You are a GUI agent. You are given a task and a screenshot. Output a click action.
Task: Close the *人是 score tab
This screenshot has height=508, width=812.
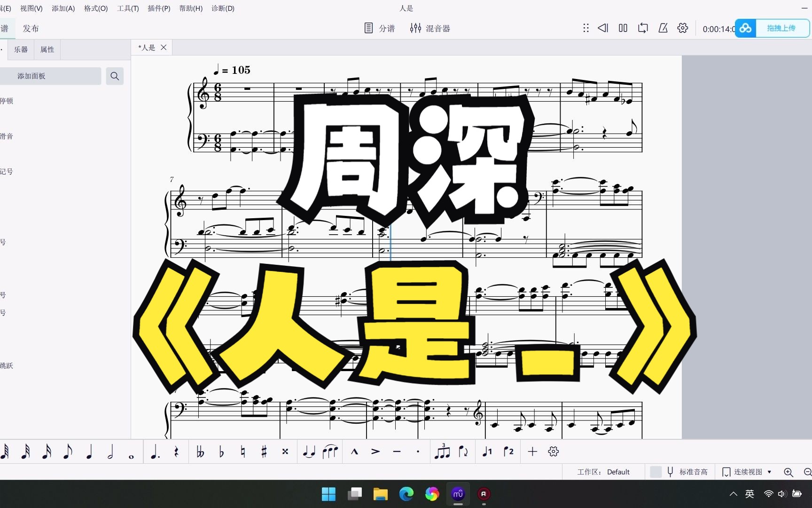click(164, 48)
